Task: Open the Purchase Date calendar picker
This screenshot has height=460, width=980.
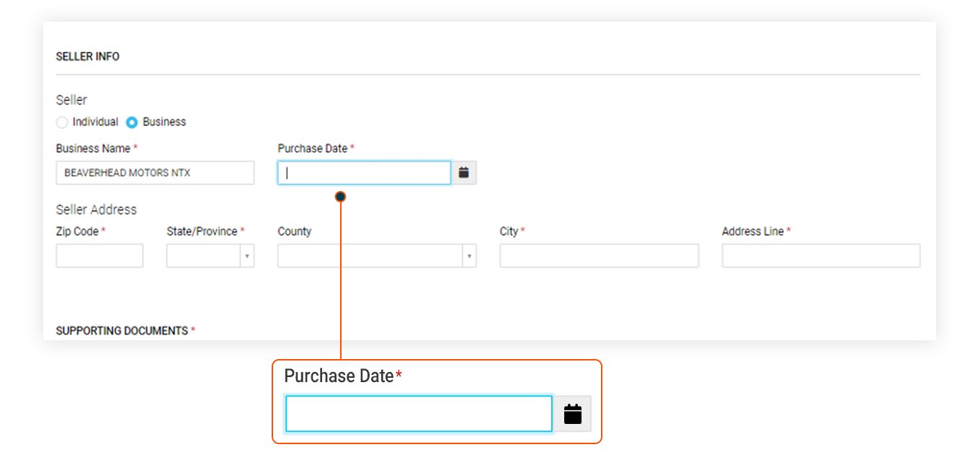Action: click(x=464, y=173)
